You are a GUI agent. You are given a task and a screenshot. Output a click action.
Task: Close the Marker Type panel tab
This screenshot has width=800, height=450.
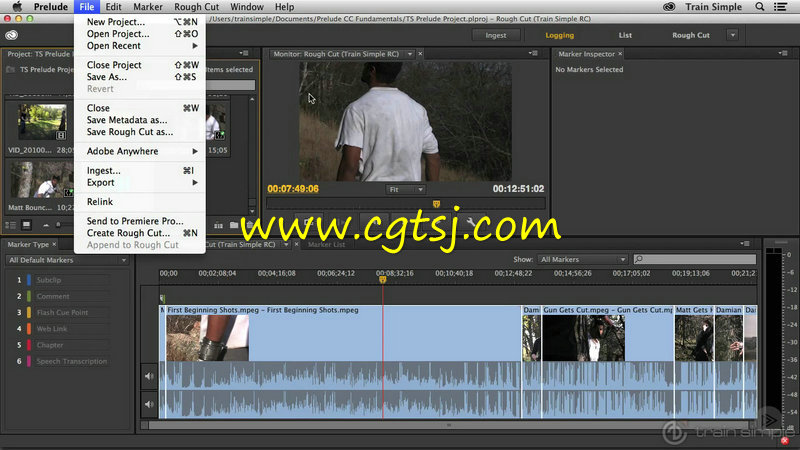(54, 244)
